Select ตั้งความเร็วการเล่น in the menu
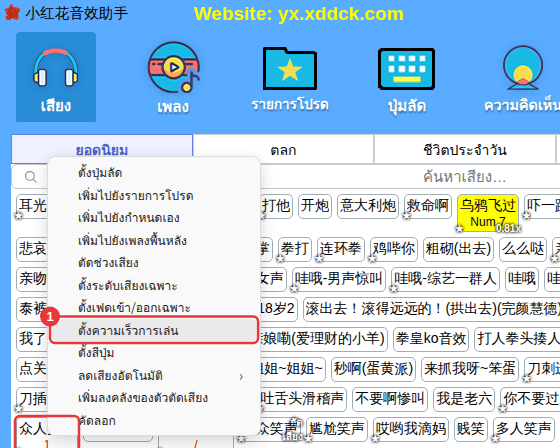This screenshot has height=448, width=560. point(154,330)
